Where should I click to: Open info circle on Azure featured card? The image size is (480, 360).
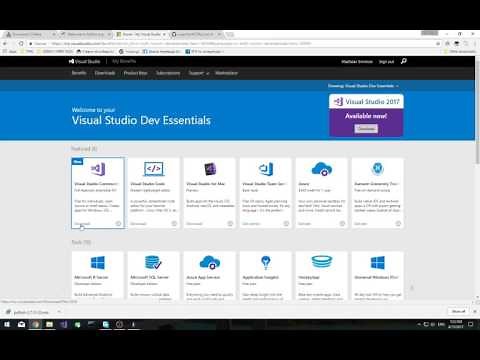(342, 223)
